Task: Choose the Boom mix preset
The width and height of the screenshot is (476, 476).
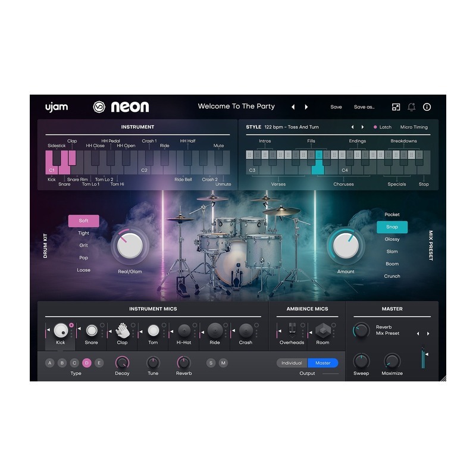Action: coord(392,264)
